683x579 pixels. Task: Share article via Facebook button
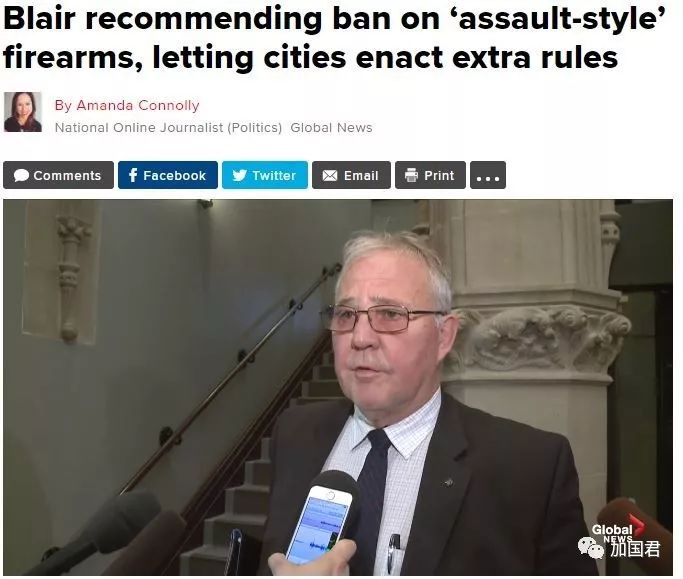tap(168, 175)
